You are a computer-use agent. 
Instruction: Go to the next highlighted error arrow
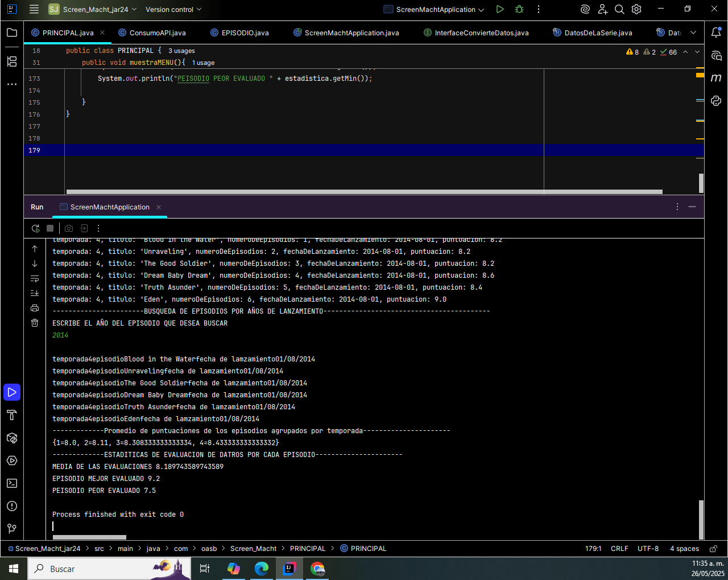coord(697,52)
